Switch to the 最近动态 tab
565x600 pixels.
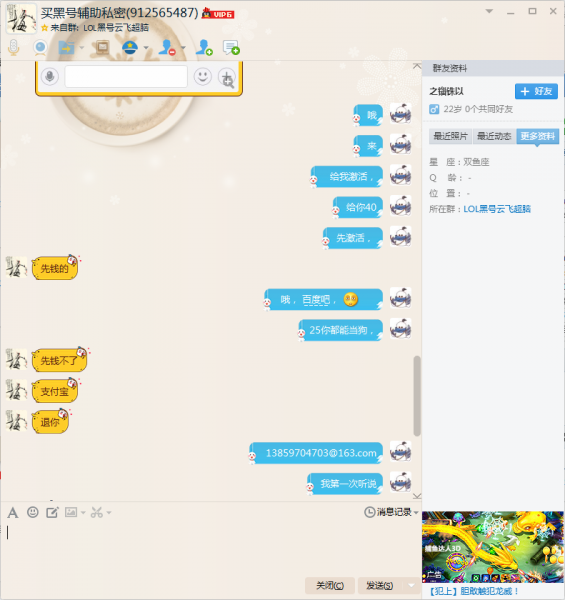click(x=494, y=136)
